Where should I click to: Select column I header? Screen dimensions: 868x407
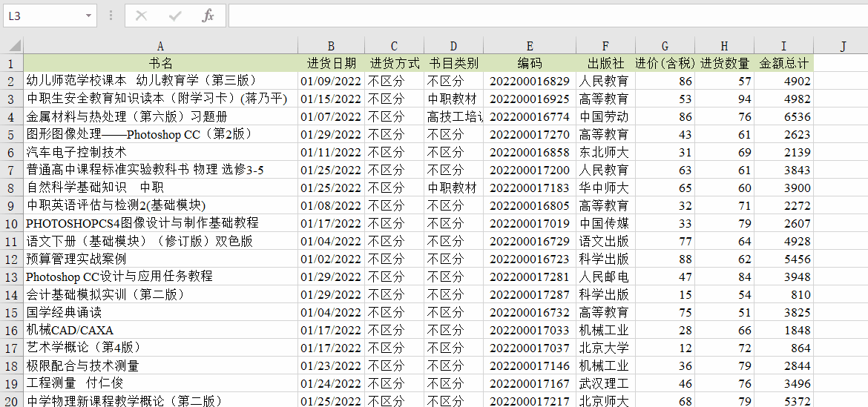pyautogui.click(x=784, y=46)
